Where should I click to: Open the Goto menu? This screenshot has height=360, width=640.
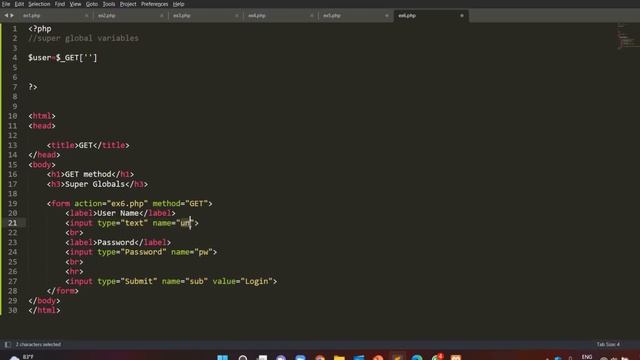point(92,4)
